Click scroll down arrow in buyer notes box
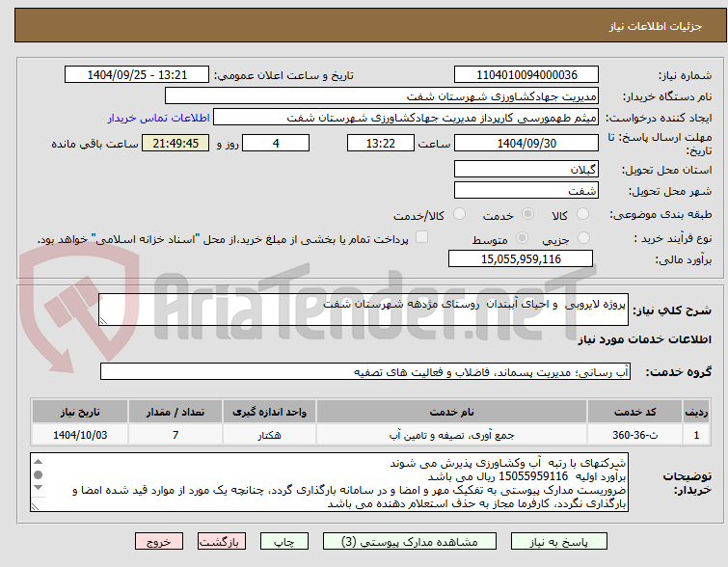 click(38, 488)
